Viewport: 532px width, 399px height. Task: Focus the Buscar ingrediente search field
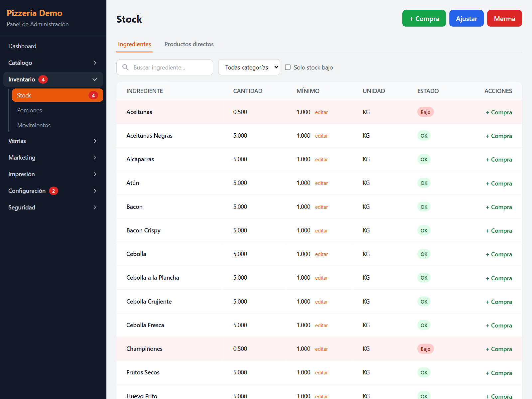[165, 67]
